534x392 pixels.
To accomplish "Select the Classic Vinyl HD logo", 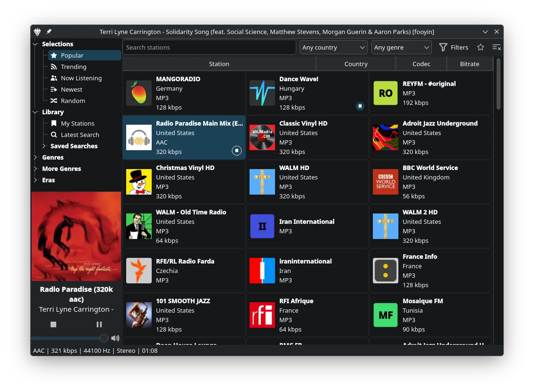I will click(x=262, y=137).
